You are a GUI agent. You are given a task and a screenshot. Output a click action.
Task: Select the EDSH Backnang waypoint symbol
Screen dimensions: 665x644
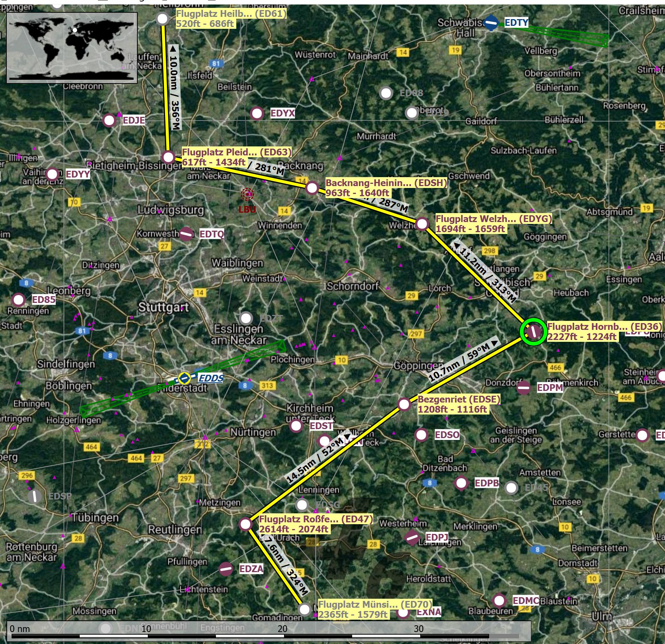tap(312, 188)
